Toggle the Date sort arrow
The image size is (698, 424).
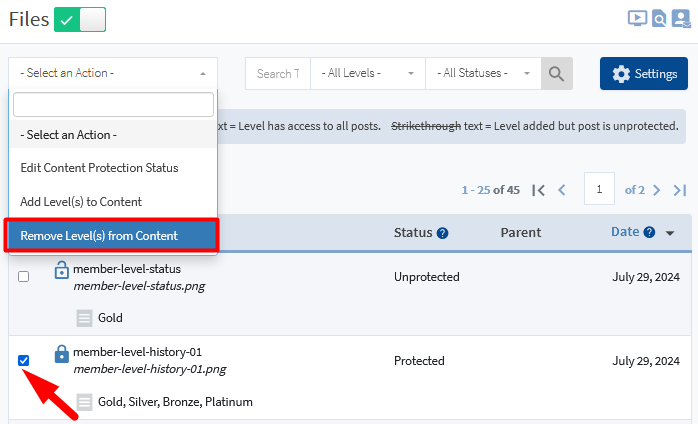point(670,233)
